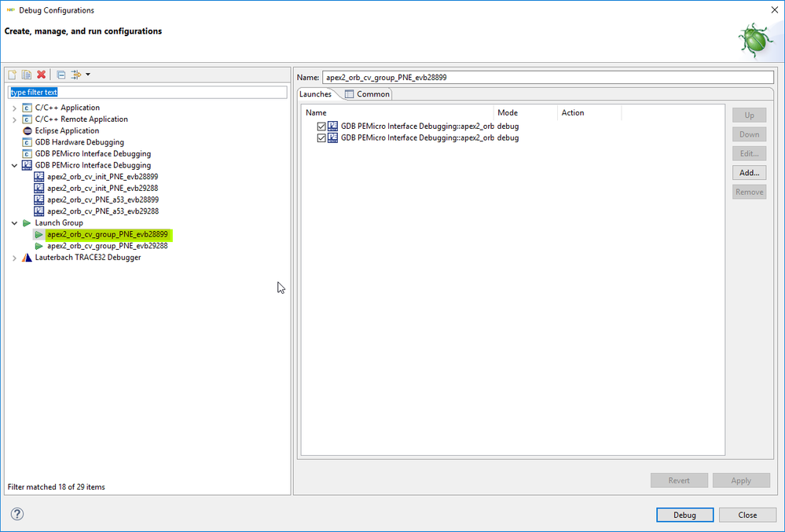Click the Debug button

684,515
